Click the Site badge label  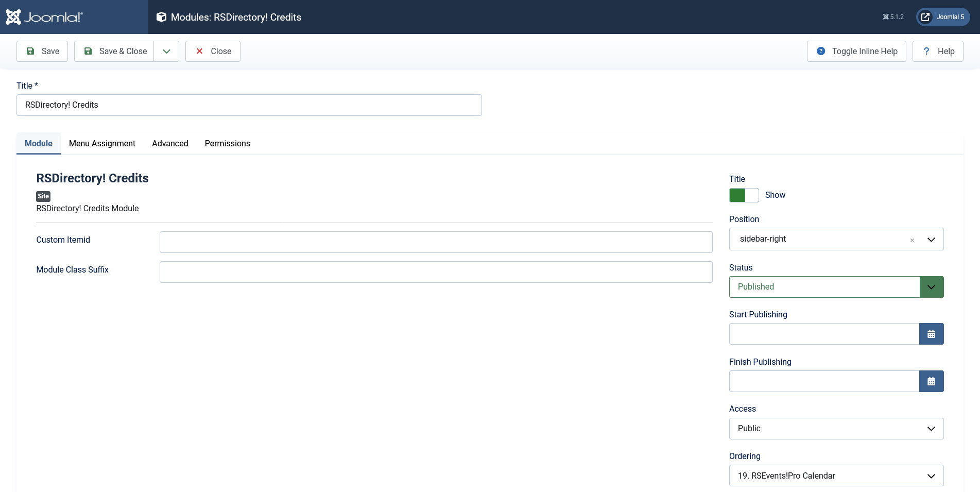point(43,196)
